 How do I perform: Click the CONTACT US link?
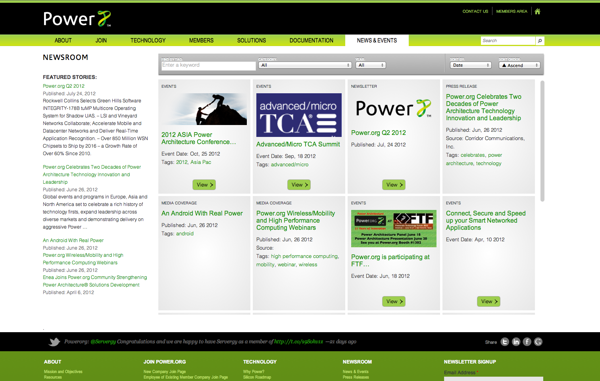tap(475, 11)
